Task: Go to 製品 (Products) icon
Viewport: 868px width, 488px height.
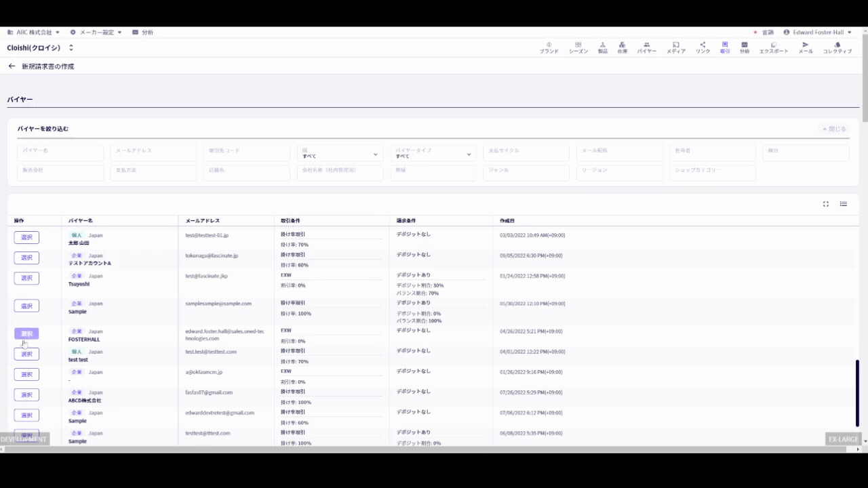Action: pos(602,47)
